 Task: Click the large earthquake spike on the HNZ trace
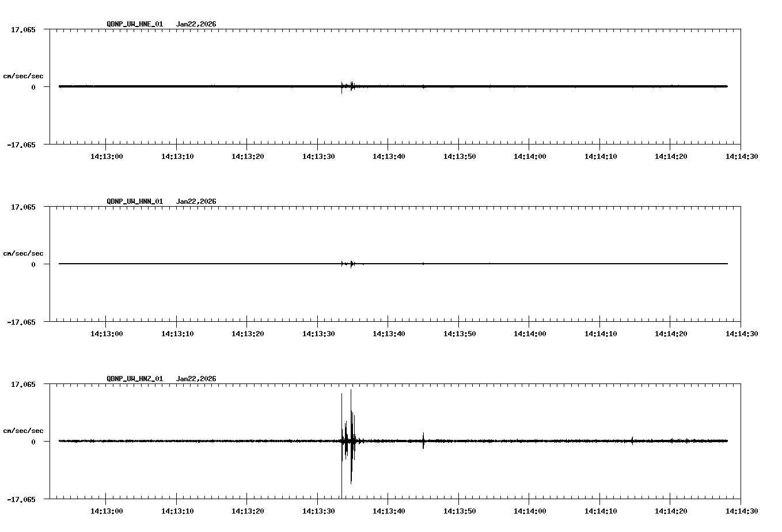pyautogui.click(x=348, y=438)
